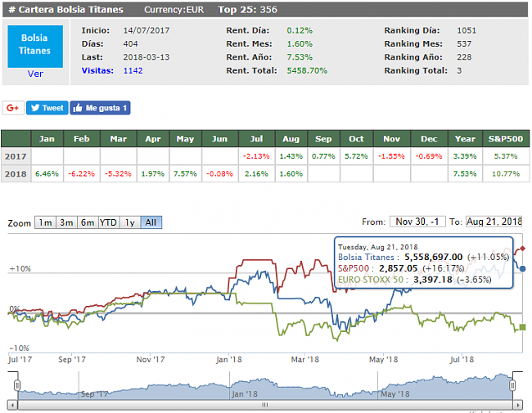
Task: Click the Bolsia Titanes logo thumbnail
Action: 35,47
